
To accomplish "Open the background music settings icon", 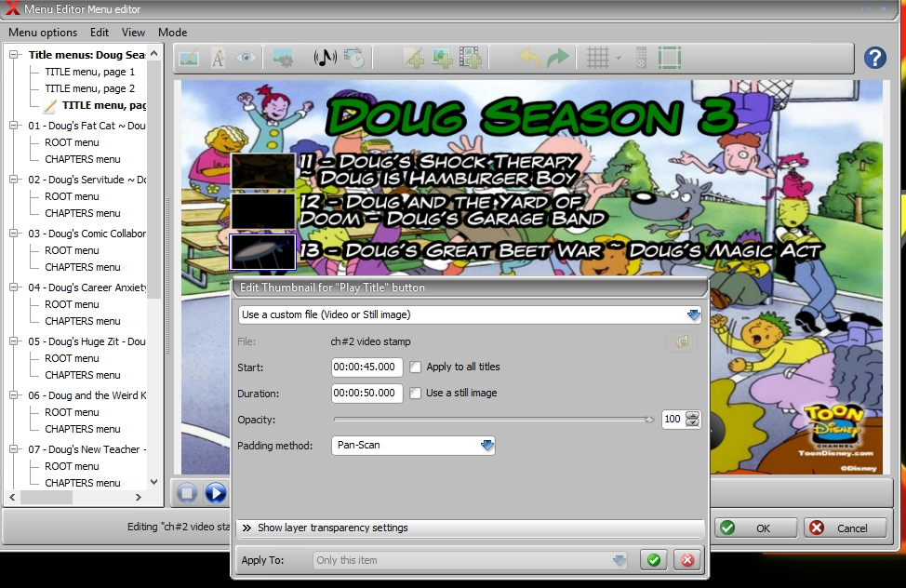I will coord(326,58).
